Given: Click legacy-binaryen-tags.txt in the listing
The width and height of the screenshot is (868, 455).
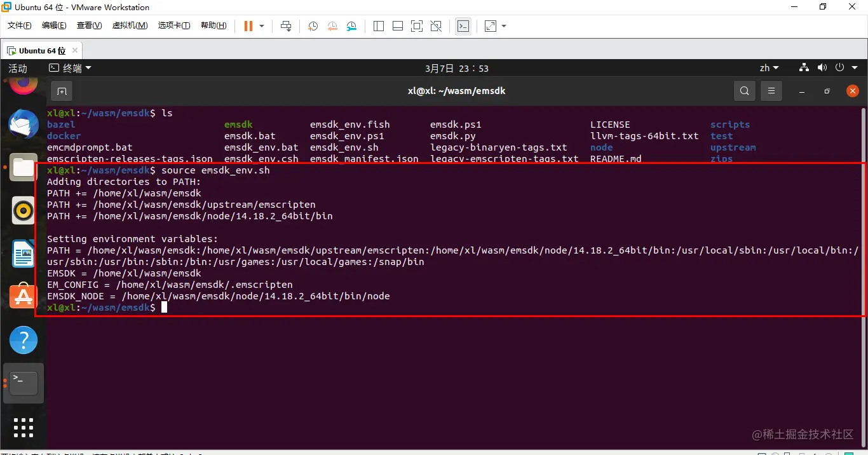Looking at the screenshot, I should (x=499, y=147).
